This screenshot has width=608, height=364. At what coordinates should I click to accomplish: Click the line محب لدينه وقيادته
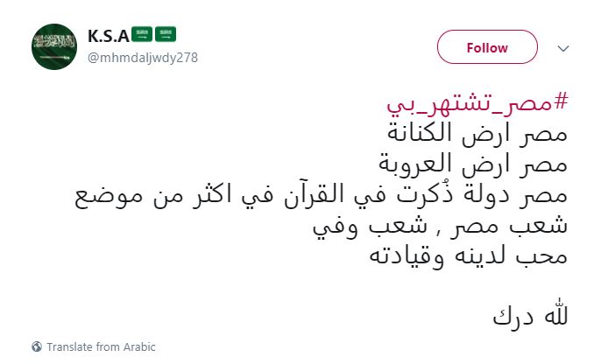coord(469,256)
